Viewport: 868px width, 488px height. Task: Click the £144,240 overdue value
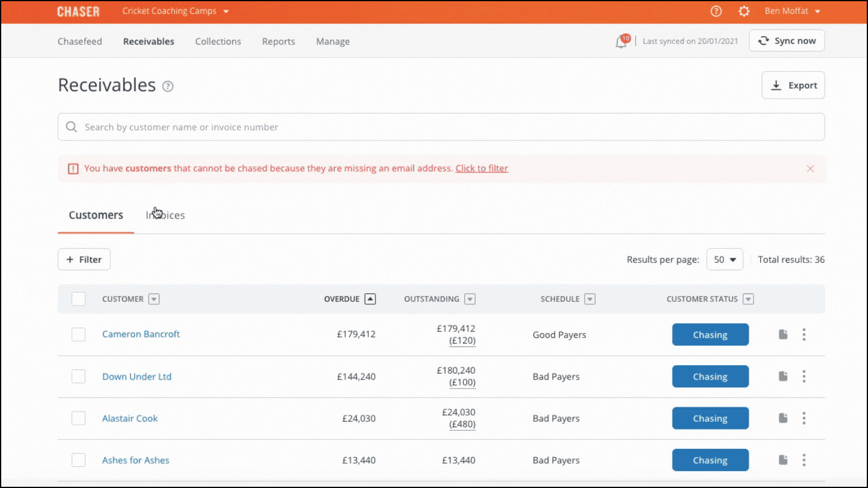point(356,377)
